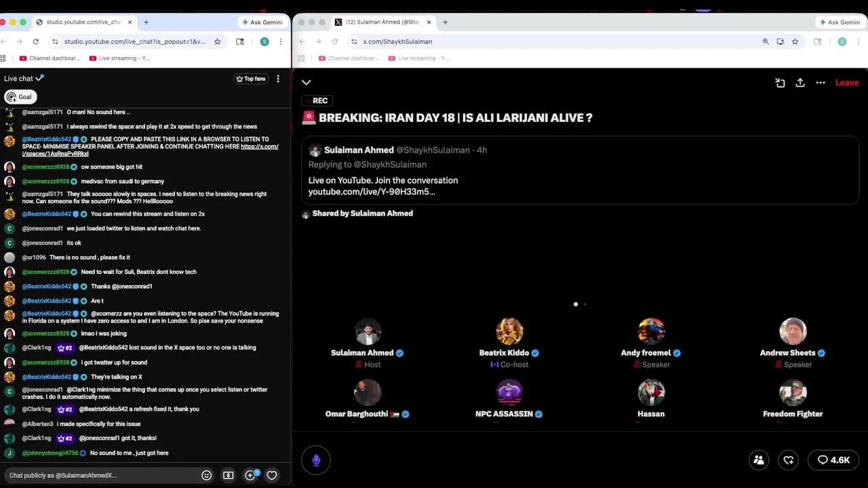This screenshot has height=488, width=868.
Task: Open Super Chat dollar icon in chat
Action: coord(229,475)
